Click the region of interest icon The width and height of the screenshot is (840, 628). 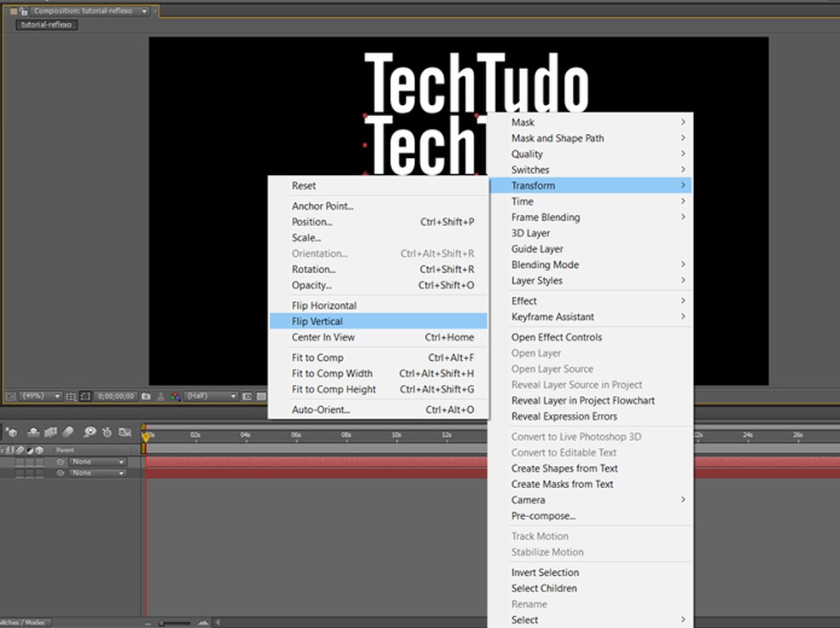click(247, 397)
